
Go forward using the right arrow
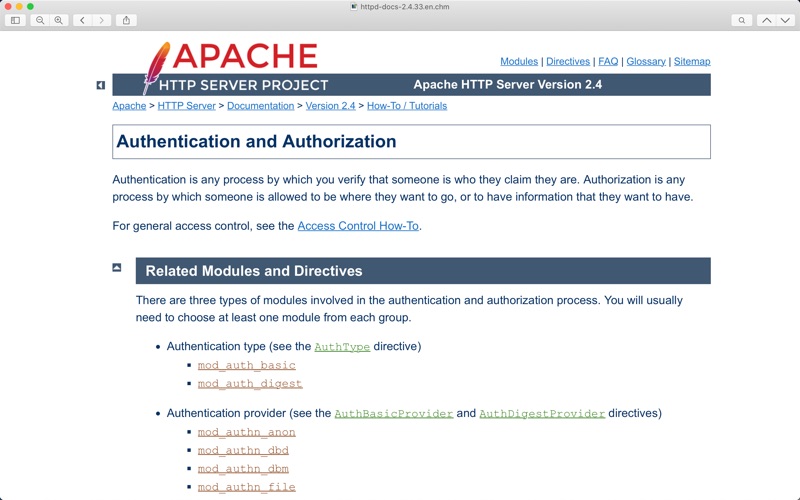[x=101, y=20]
